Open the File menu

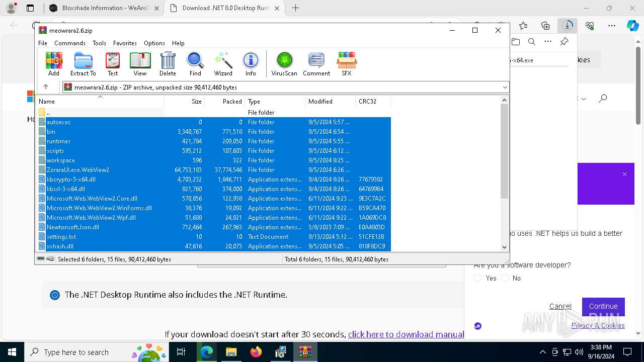pos(43,43)
